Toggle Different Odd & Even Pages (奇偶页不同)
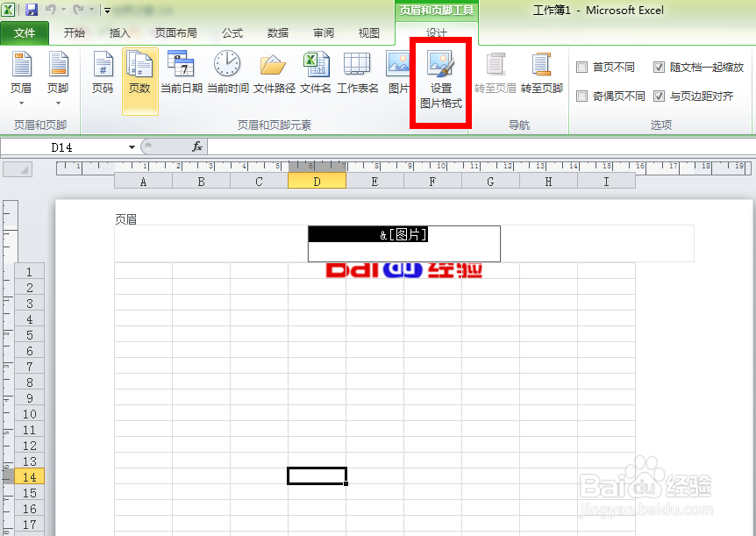The height and width of the screenshot is (536, 756). tap(582, 96)
